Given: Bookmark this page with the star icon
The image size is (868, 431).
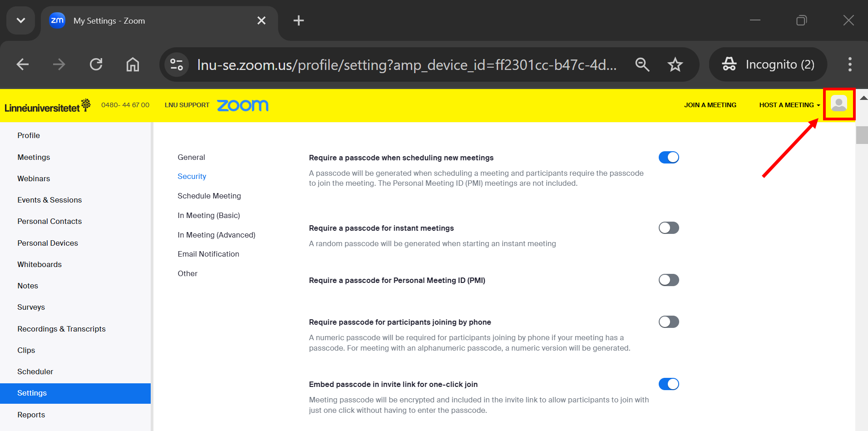Looking at the screenshot, I should pos(675,64).
